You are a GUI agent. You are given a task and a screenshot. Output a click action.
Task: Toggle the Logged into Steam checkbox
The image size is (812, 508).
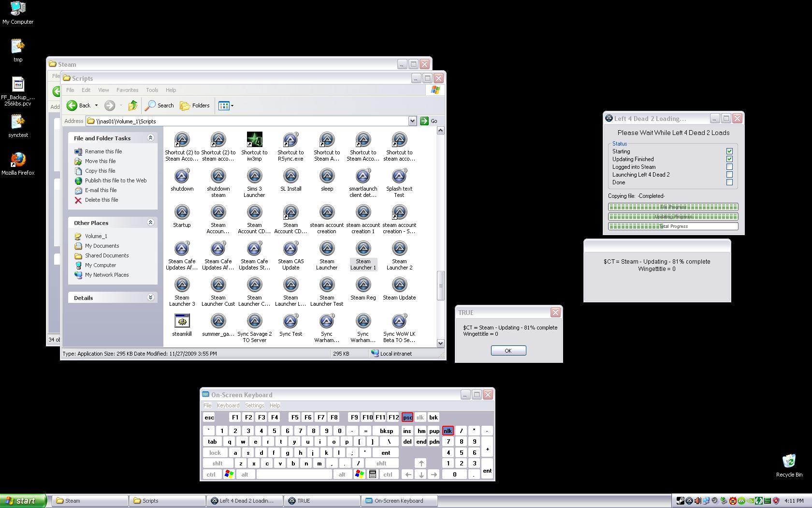[x=729, y=167]
